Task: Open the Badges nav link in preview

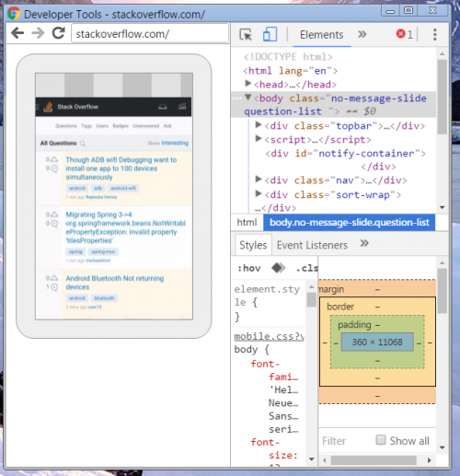Action: [x=121, y=126]
